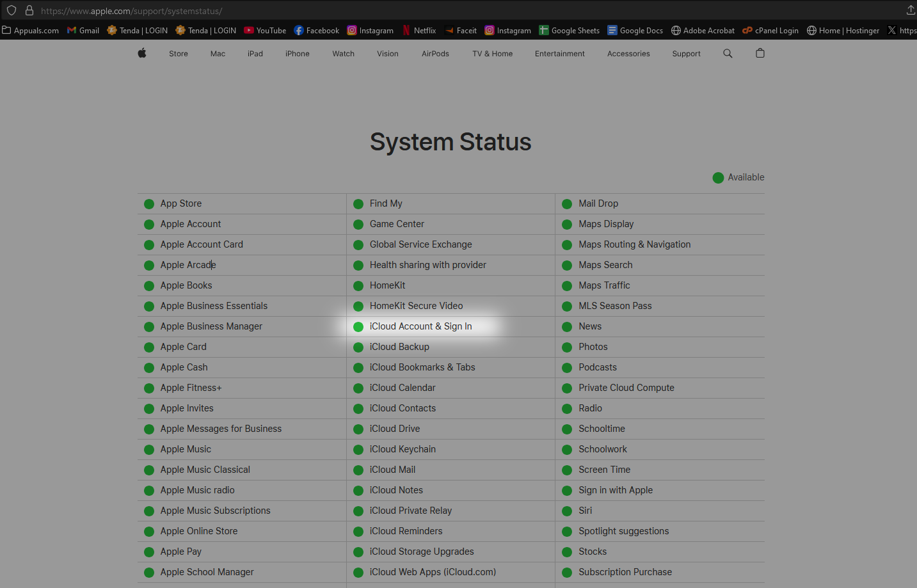This screenshot has width=917, height=588.
Task: Open the Support menu
Action: 686,54
